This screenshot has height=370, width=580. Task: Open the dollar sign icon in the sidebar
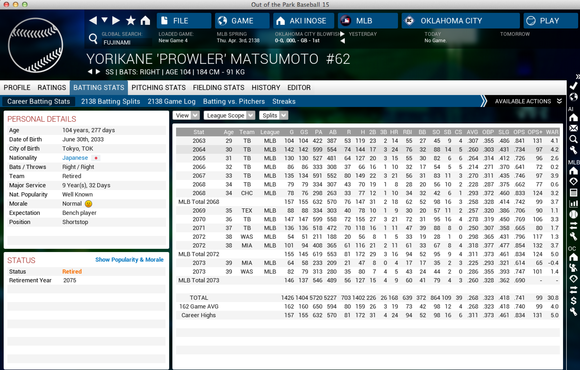point(573,300)
